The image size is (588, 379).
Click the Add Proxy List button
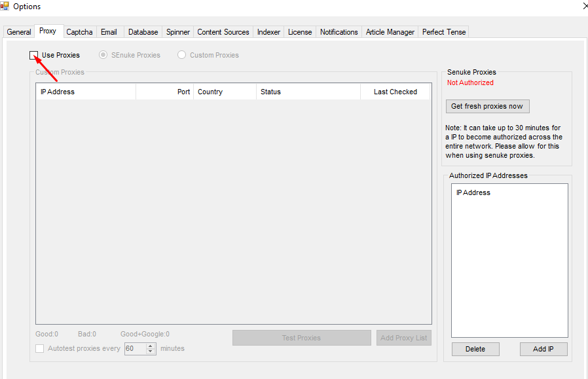pos(404,338)
